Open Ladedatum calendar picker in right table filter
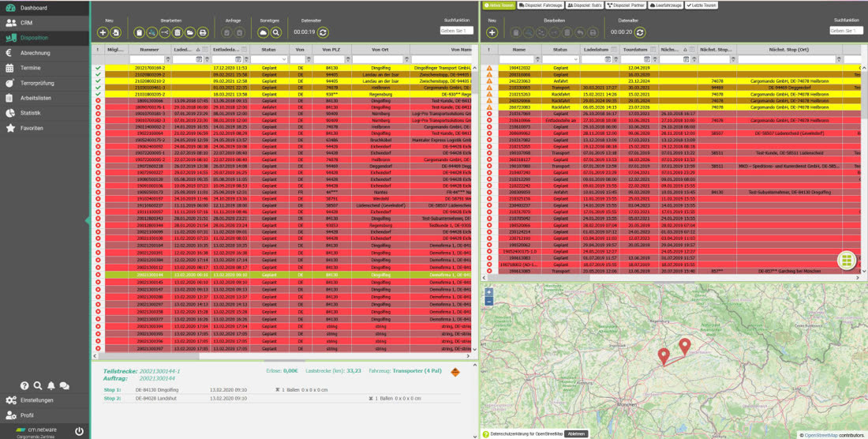The height and width of the screenshot is (439, 868). 608,59
